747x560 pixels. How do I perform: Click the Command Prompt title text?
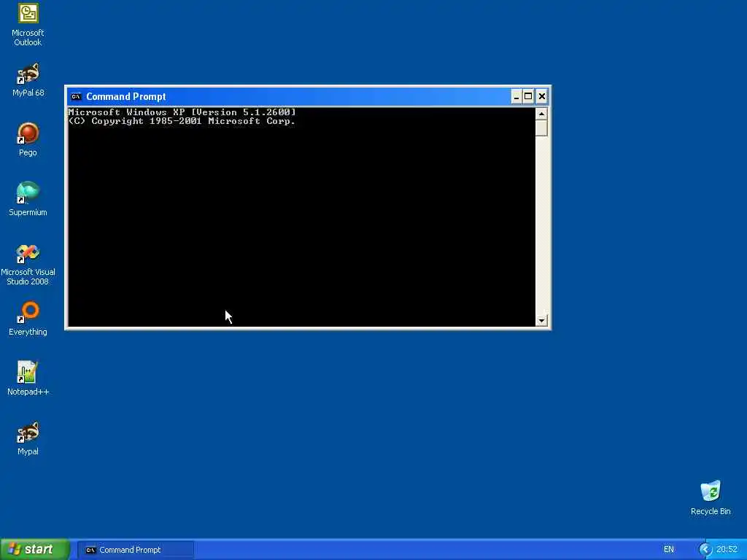pos(125,97)
